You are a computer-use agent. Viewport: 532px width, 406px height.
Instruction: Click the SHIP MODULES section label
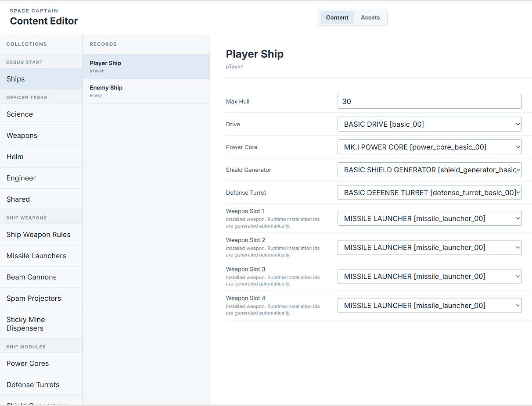click(26, 347)
